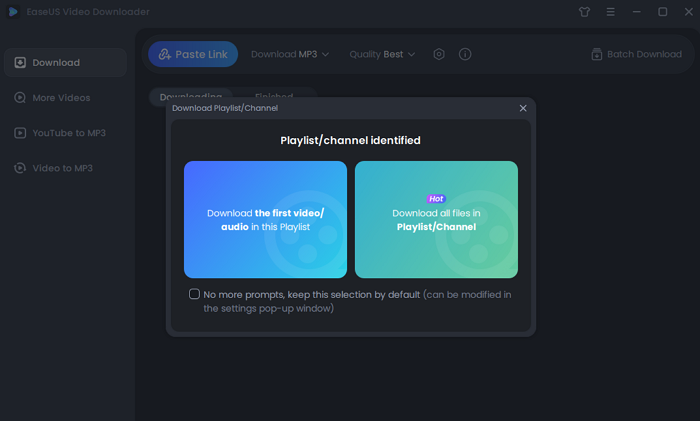This screenshot has height=421, width=700.
Task: Switch to the Finished tab
Action: [273, 94]
